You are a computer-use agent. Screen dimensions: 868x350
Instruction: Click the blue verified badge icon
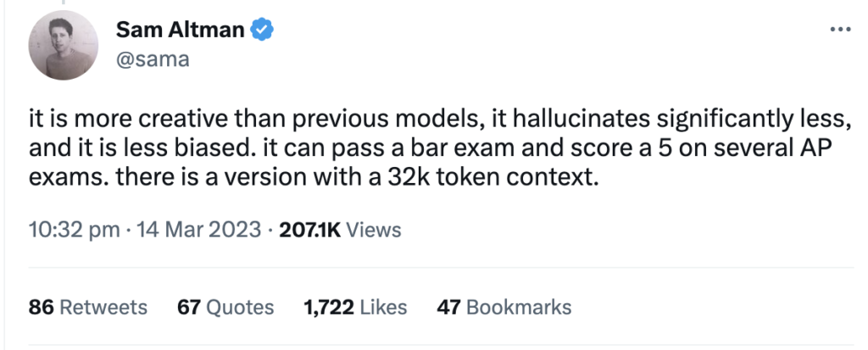pos(262,30)
